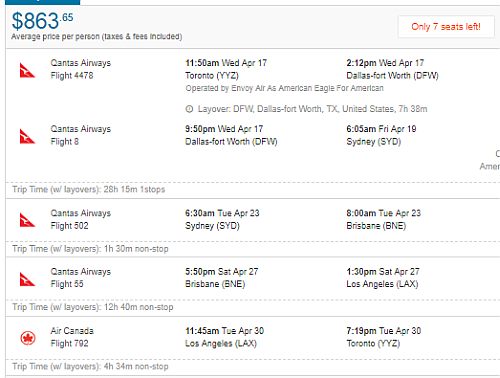Click the Qantas logo beside Flight 4478
Image resolution: width=500 pixels, height=378 pixels.
(27, 70)
